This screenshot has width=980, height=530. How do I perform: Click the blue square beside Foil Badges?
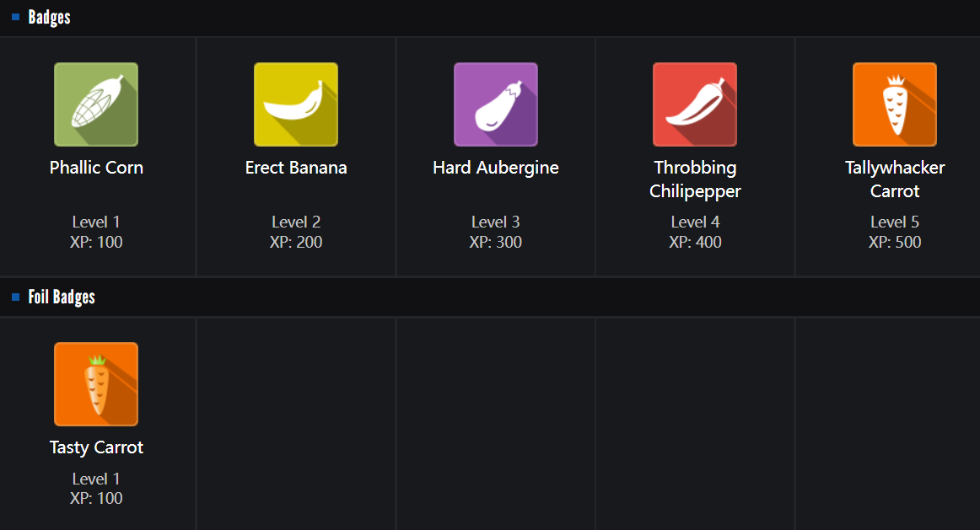[x=16, y=297]
